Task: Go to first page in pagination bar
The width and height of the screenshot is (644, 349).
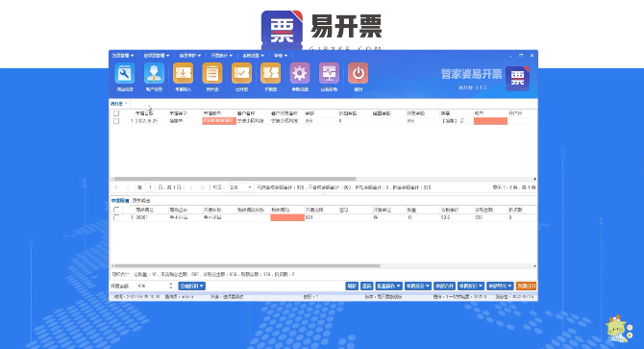Action: [x=116, y=187]
